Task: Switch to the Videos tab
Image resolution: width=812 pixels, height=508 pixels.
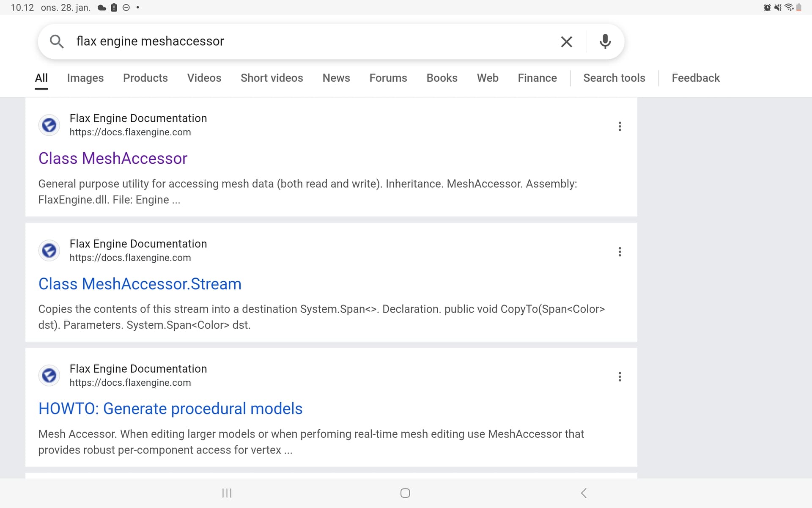Action: [204, 78]
